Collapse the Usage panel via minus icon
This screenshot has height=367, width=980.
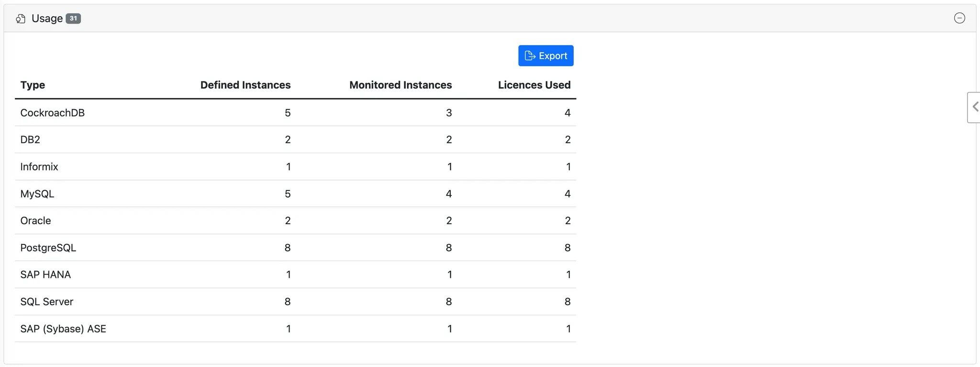959,18
